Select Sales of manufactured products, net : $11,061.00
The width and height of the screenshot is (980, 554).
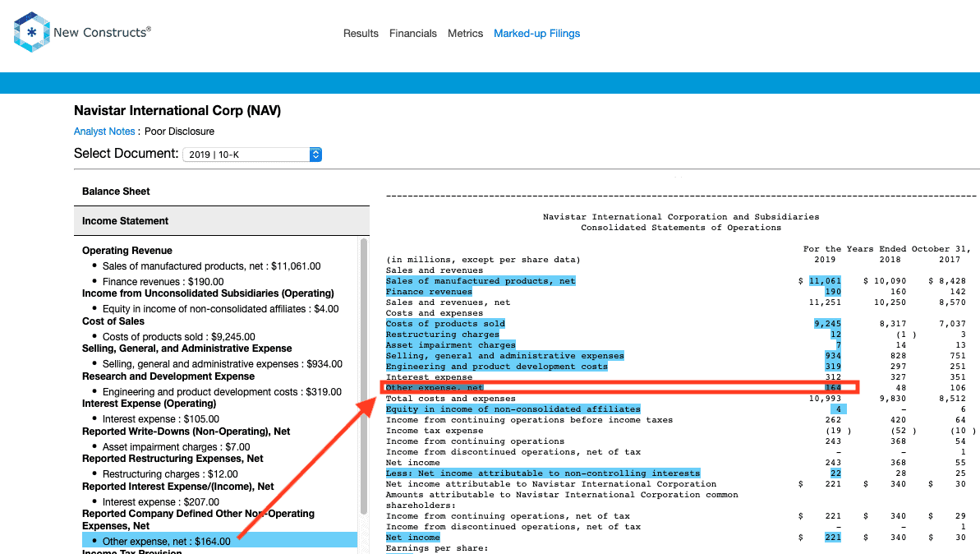point(211,265)
